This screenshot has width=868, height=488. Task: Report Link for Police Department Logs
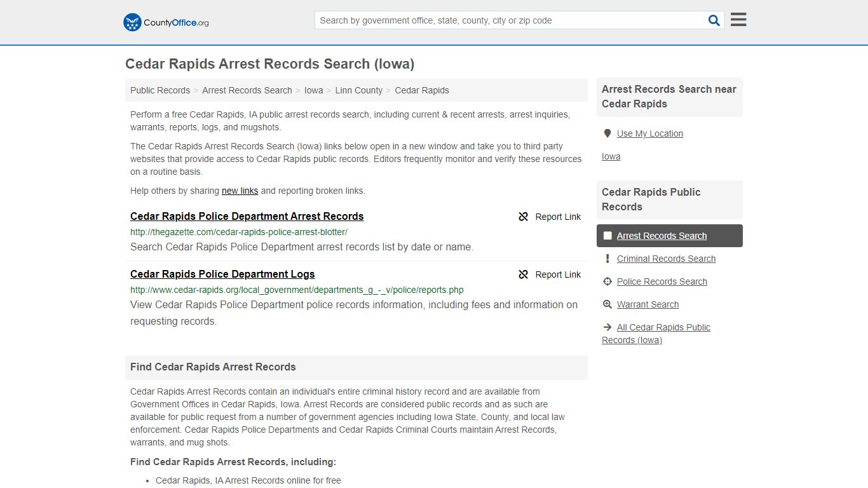point(550,274)
